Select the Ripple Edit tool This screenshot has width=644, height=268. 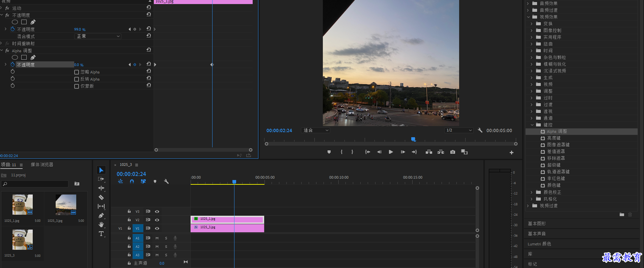tap(101, 188)
